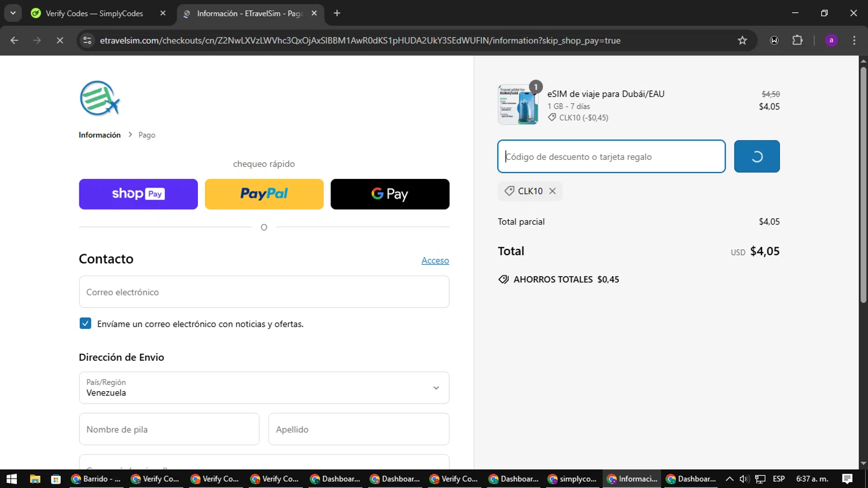Open a new browser tab
The image size is (868, 488).
(x=337, y=13)
